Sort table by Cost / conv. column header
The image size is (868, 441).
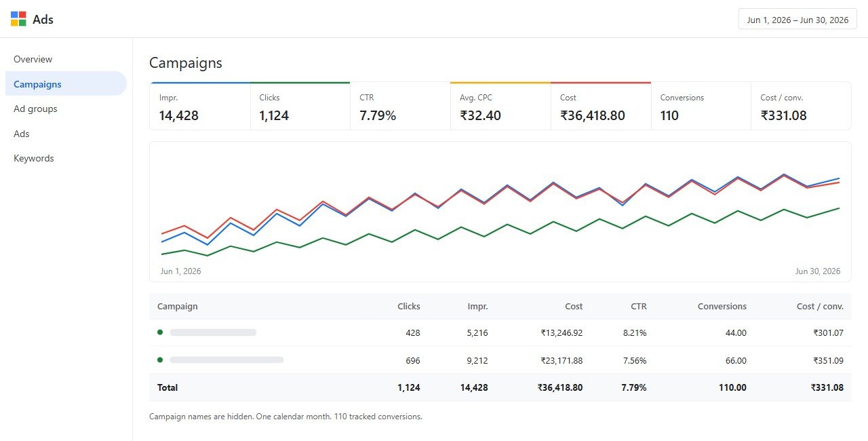pos(820,306)
